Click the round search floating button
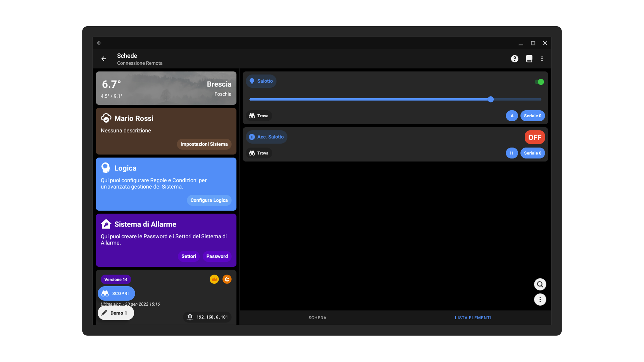The width and height of the screenshot is (644, 362). (x=540, y=284)
